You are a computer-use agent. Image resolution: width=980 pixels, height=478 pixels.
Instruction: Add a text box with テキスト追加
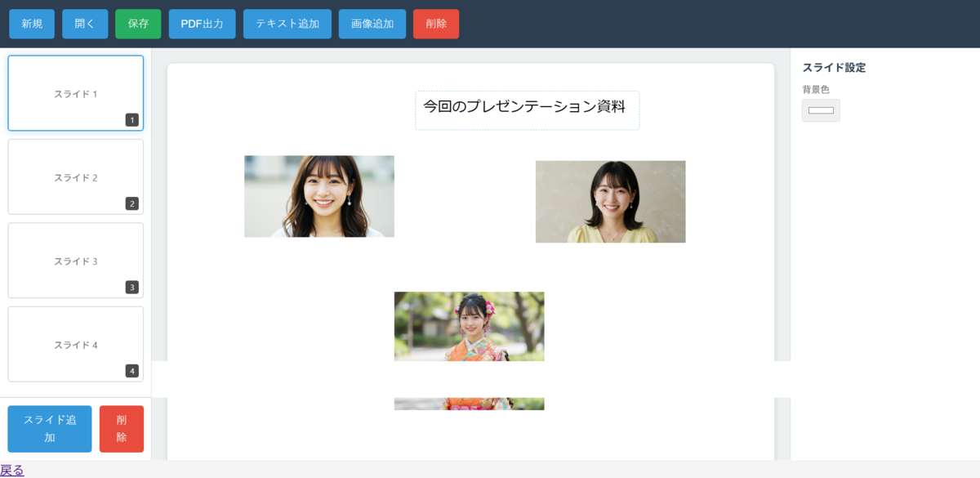pos(287,24)
